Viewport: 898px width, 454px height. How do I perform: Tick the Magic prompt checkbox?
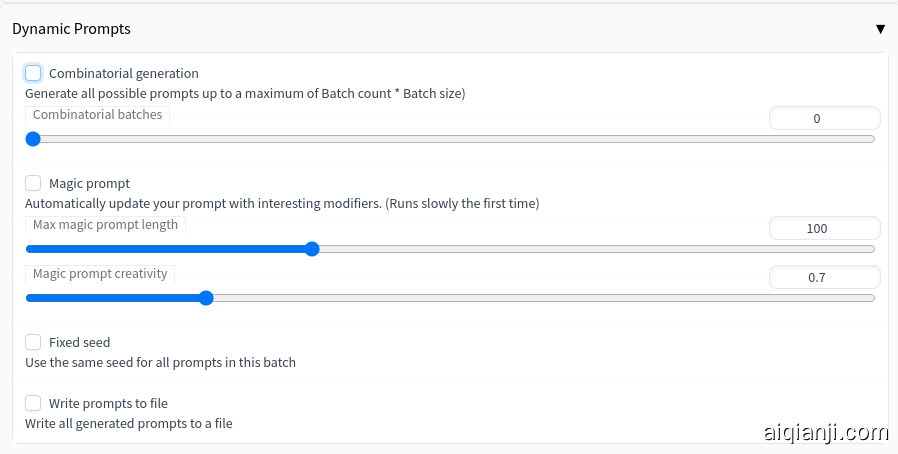click(x=33, y=183)
